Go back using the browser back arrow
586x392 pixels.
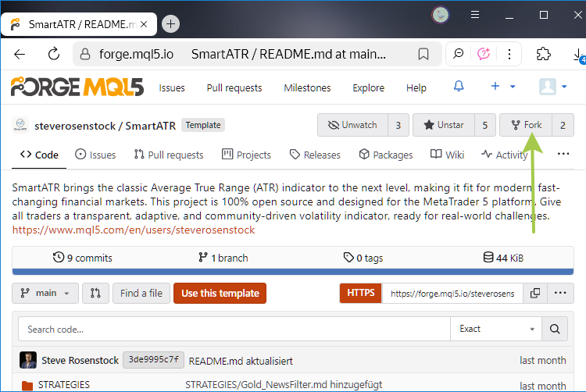coord(20,55)
